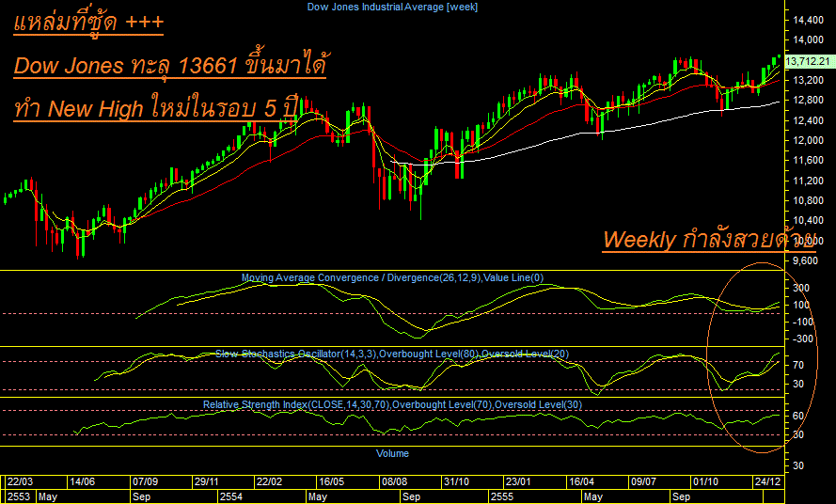Select the current price label 13,712.21
The width and height of the screenshot is (836, 504).
[808, 61]
